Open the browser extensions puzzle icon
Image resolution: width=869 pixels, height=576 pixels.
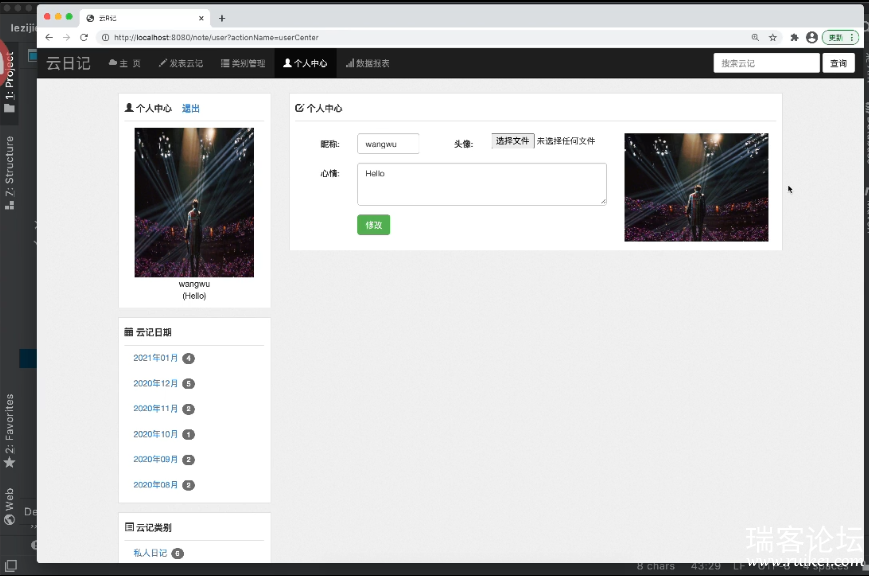tap(794, 37)
